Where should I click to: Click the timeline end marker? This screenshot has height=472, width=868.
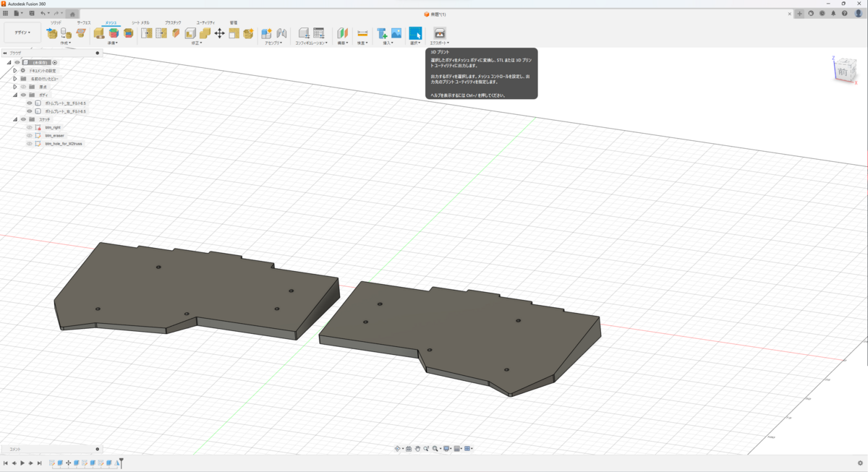tap(122, 463)
